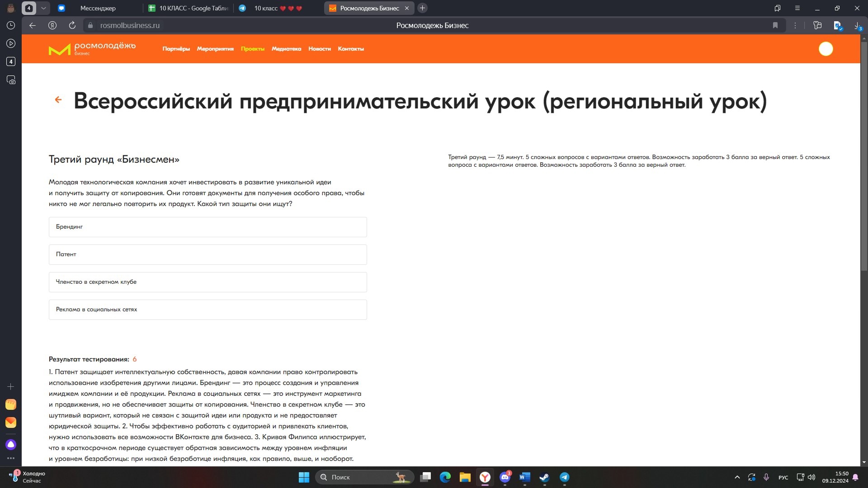Click the padlock site security icon

(90, 25)
